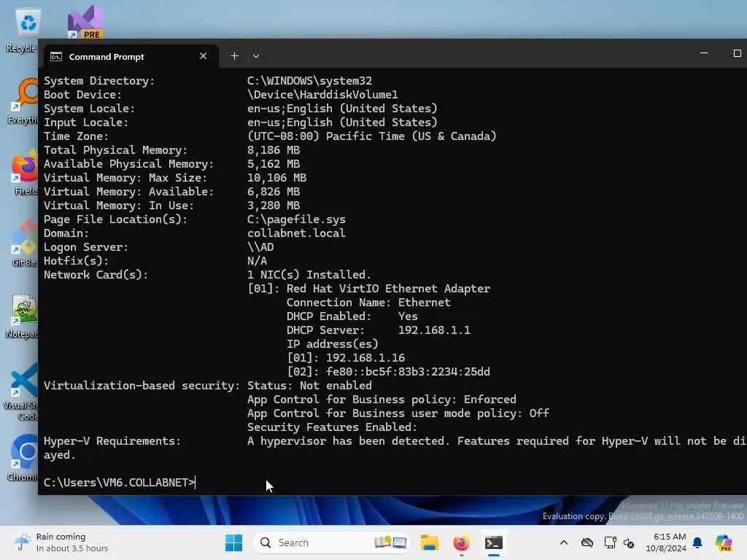Screen dimensions: 747x560
Task: Click the Logon Server value \\AD
Action: [260, 247]
